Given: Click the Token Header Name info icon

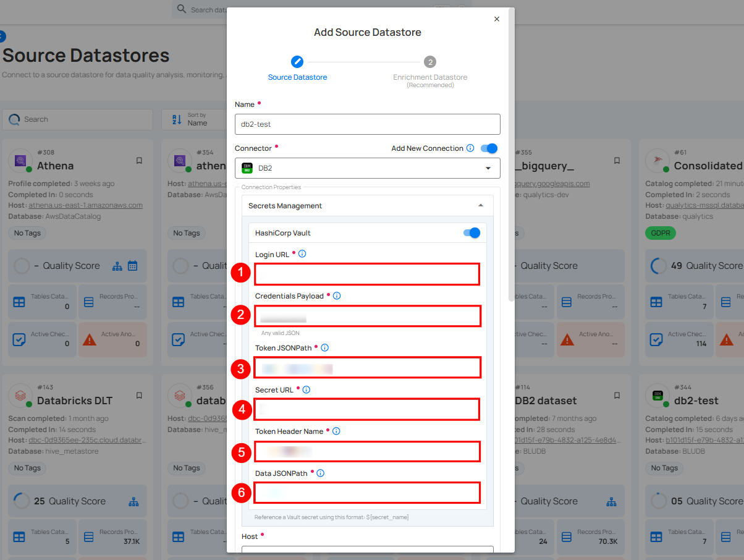Looking at the screenshot, I should tap(337, 431).
